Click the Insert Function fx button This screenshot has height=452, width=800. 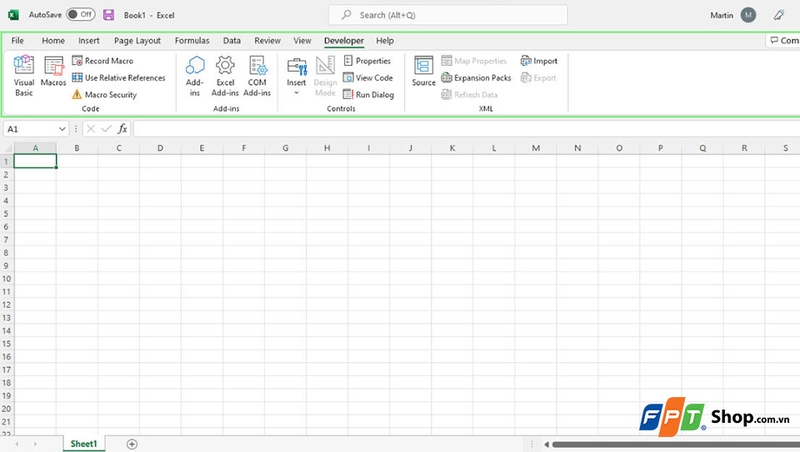coord(122,129)
